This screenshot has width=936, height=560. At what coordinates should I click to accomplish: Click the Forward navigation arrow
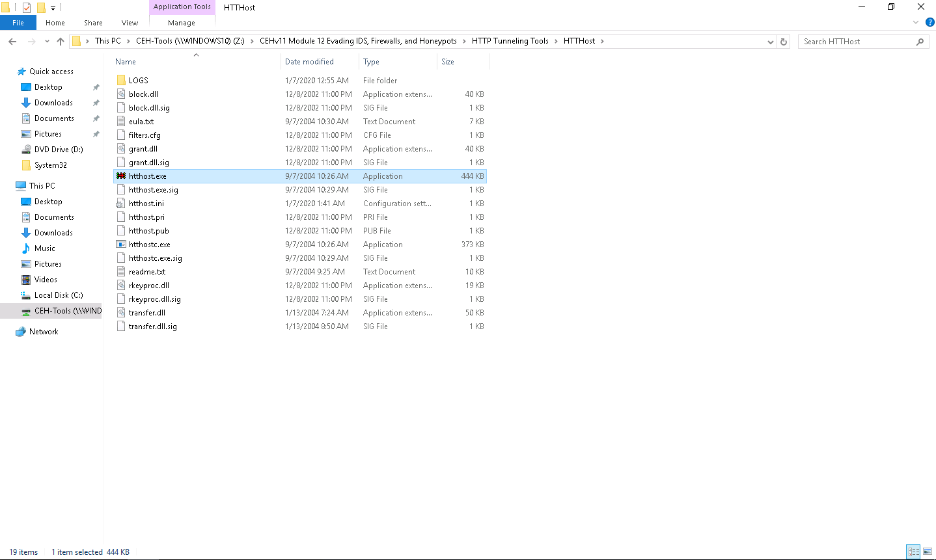(31, 42)
